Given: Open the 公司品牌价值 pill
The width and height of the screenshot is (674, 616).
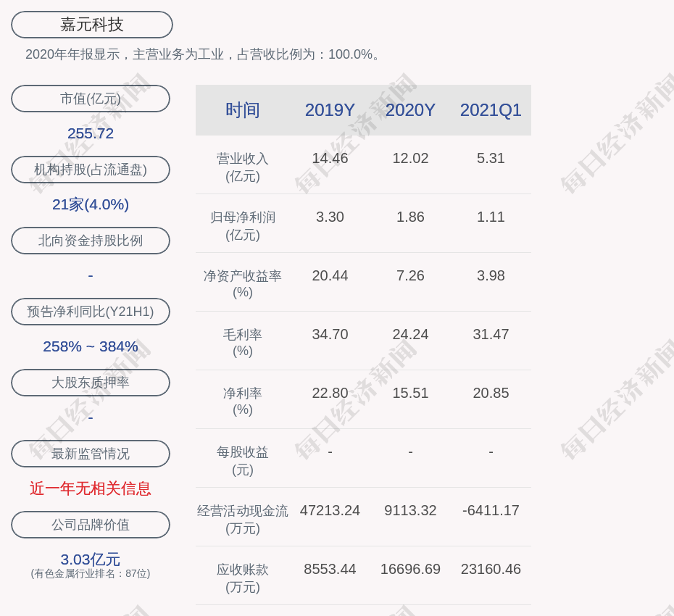Looking at the screenshot, I should tap(91, 525).
